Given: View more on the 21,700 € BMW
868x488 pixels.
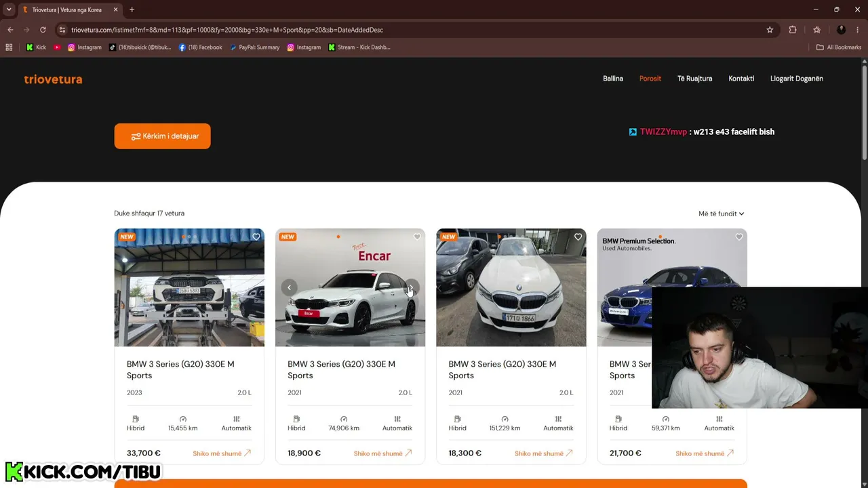Looking at the screenshot, I should pos(705,453).
